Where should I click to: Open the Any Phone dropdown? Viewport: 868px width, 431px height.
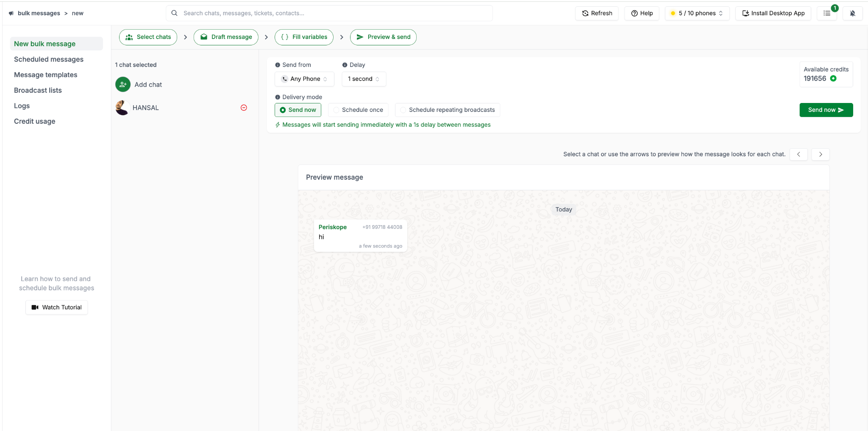[x=304, y=79]
